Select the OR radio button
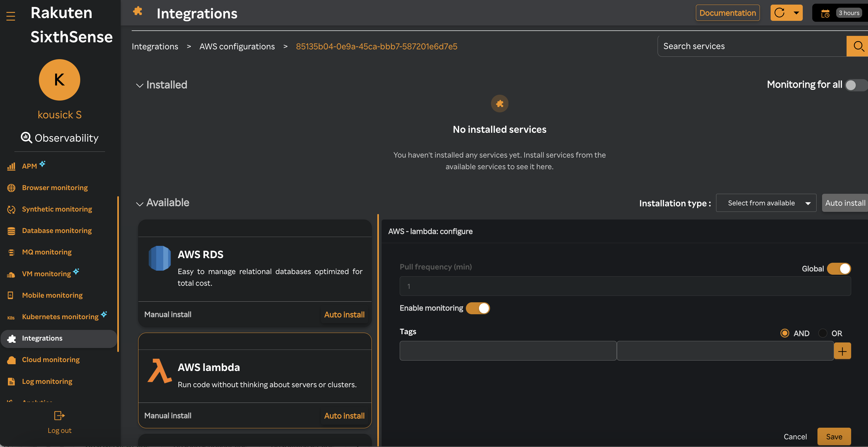Viewport: 868px width, 447px height. pyautogui.click(x=822, y=333)
